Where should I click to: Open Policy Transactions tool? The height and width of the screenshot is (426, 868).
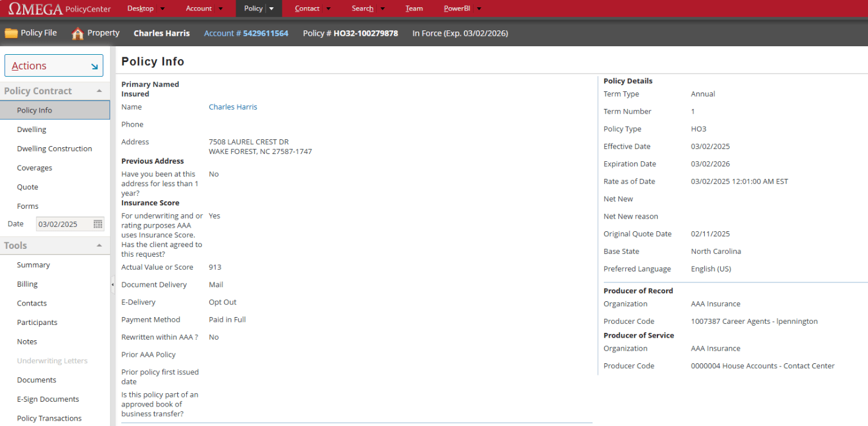click(x=49, y=418)
